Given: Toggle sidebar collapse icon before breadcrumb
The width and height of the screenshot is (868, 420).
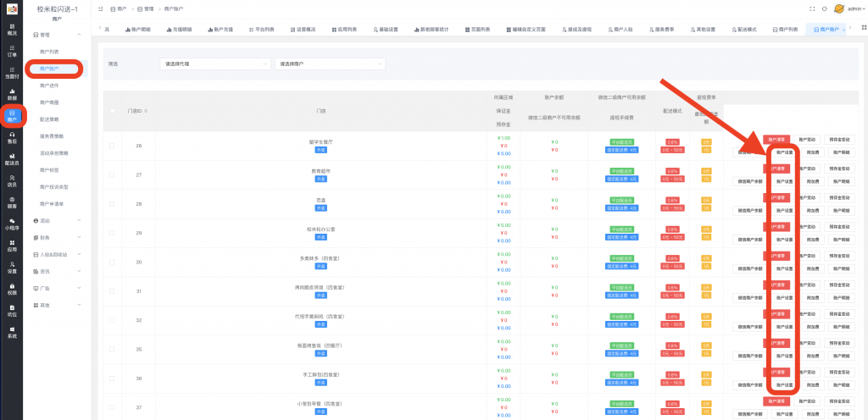Looking at the screenshot, I should (x=102, y=8).
